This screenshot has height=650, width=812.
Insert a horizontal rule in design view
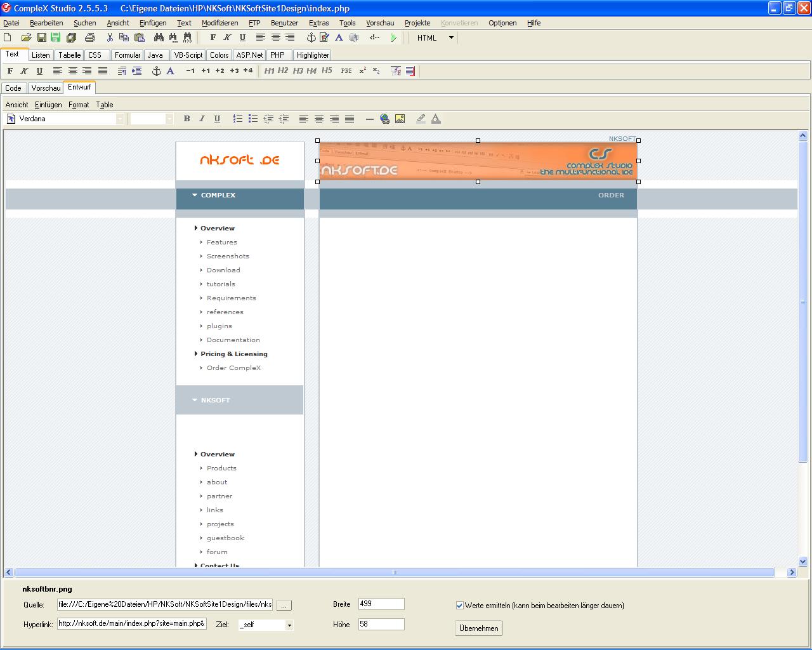tap(369, 119)
